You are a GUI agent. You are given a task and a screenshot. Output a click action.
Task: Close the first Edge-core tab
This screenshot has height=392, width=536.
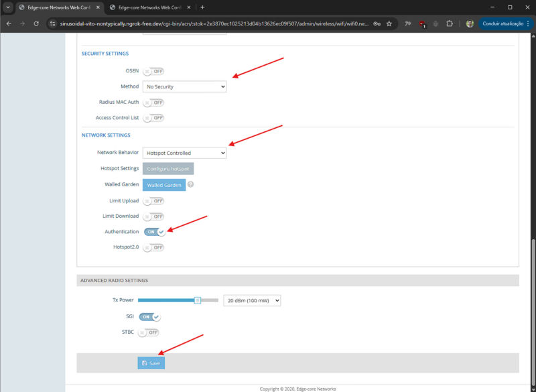pyautogui.click(x=98, y=7)
